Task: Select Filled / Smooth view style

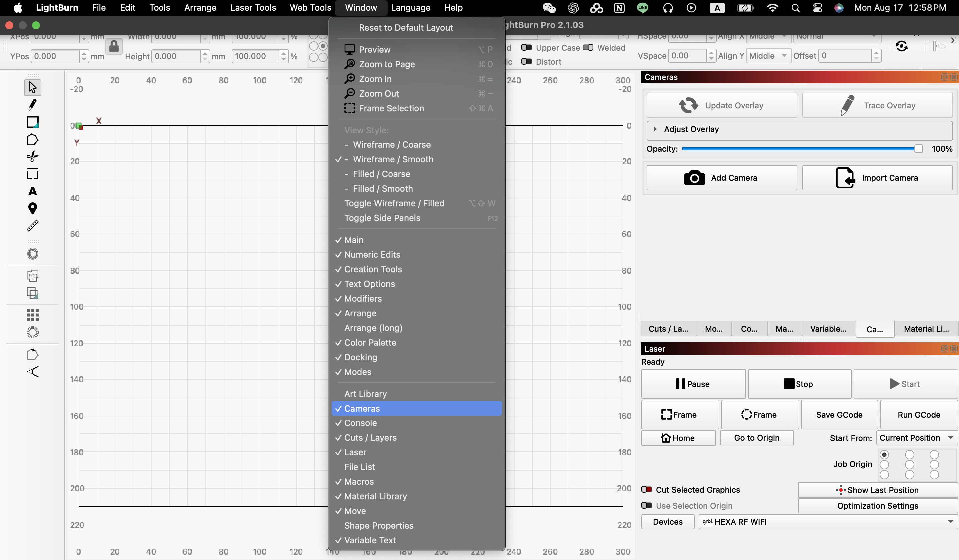Action: coord(417,189)
